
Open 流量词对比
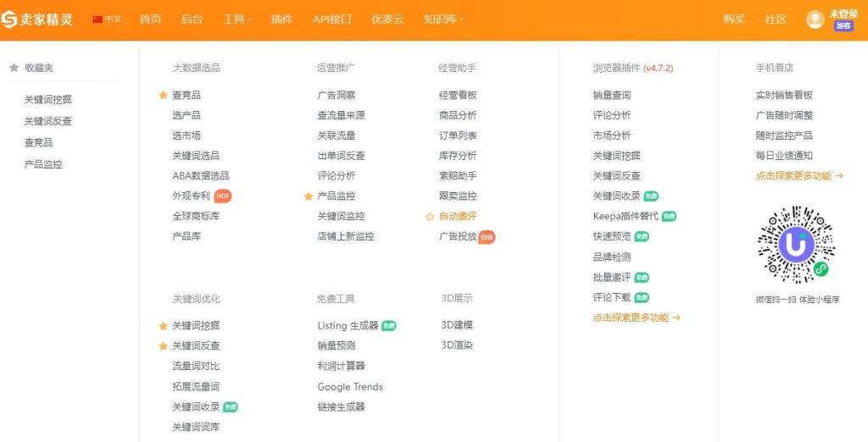196,366
